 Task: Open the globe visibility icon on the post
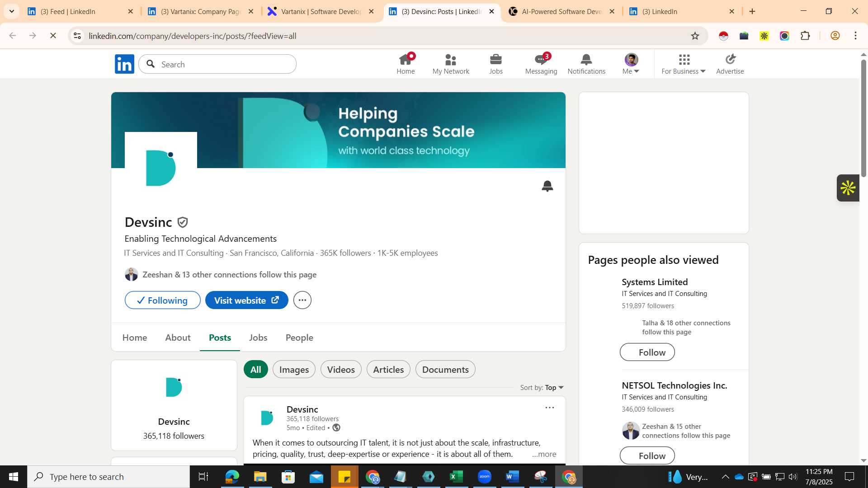click(x=336, y=427)
